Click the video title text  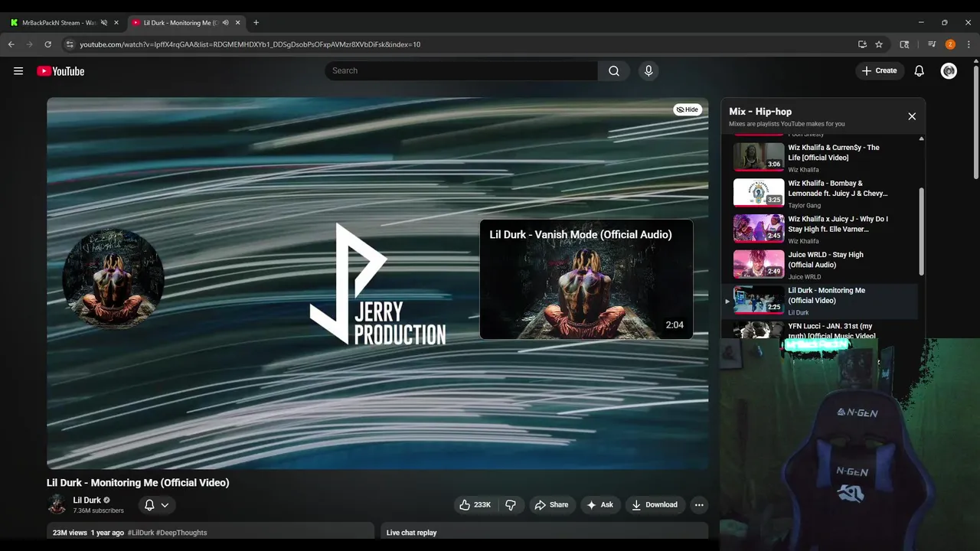[x=138, y=483]
